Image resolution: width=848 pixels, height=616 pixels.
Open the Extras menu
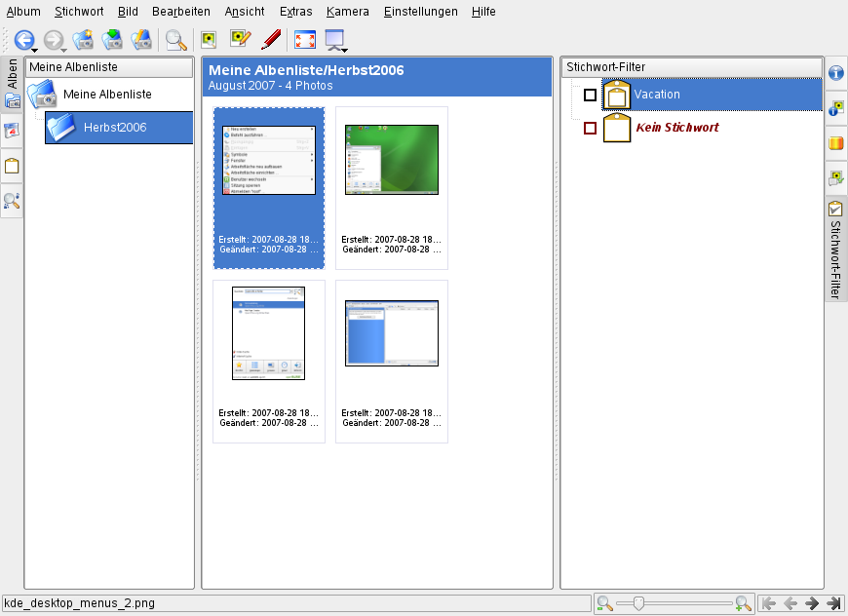296,12
